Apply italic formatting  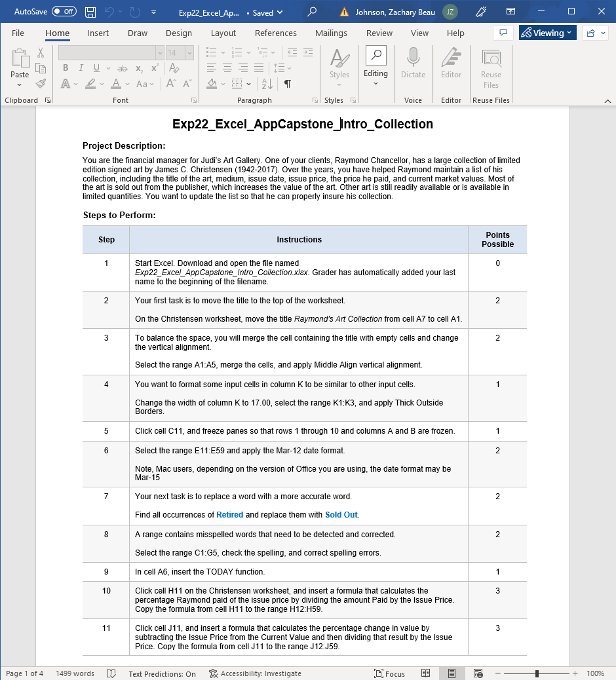(x=80, y=67)
